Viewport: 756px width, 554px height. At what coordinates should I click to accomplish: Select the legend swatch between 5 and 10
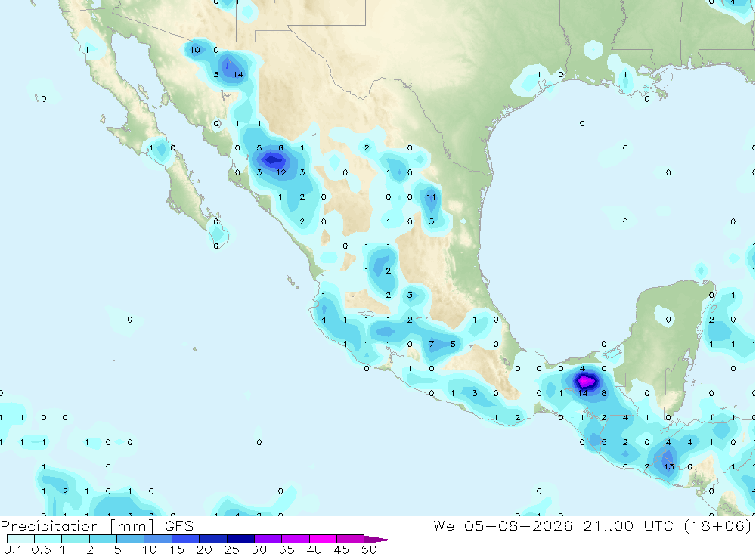(x=131, y=539)
